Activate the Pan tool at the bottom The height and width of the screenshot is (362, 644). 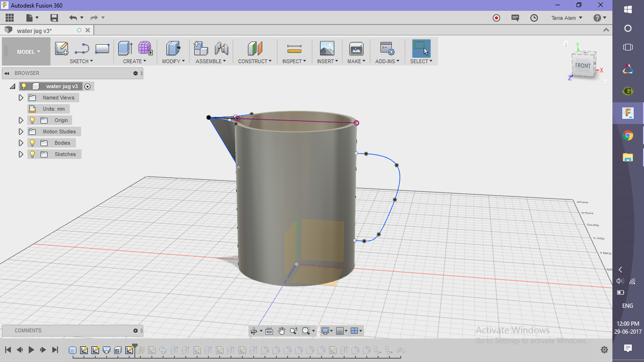tap(281, 330)
